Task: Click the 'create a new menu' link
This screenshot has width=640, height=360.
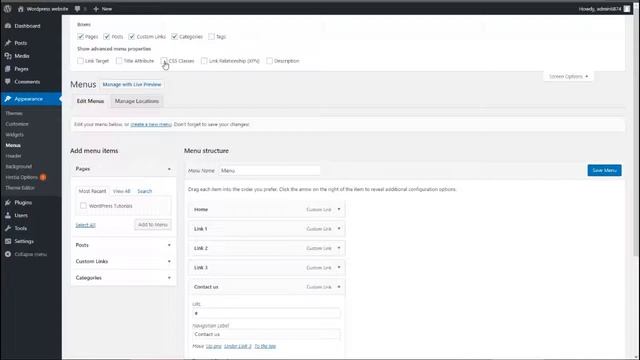Action: point(151,124)
